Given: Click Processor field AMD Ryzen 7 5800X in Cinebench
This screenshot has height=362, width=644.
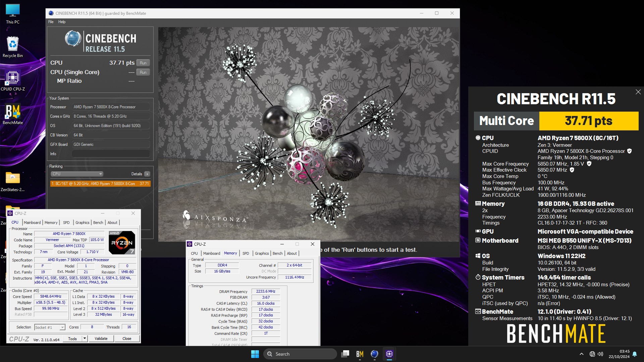Looking at the screenshot, I should click(111, 107).
